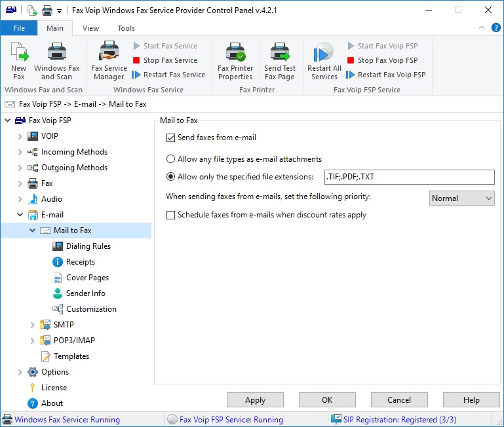Open About page in tree
The width and height of the screenshot is (504, 427).
click(x=52, y=403)
